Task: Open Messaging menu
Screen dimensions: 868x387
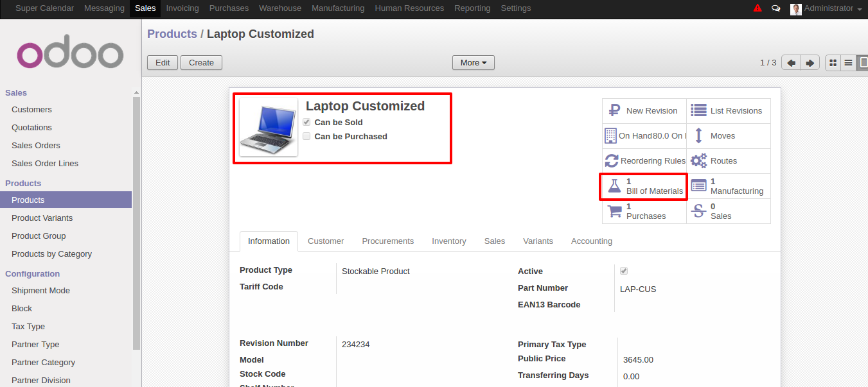Action: click(x=104, y=8)
